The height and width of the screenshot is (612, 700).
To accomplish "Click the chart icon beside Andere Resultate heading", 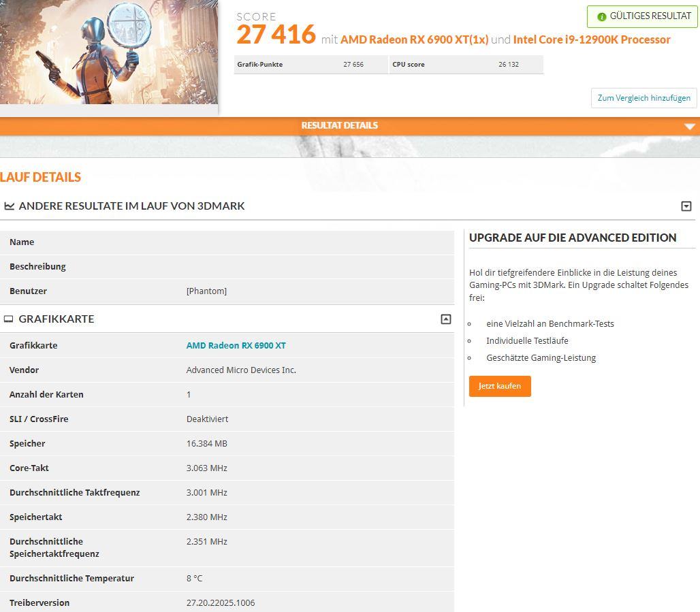I will pos(9,206).
